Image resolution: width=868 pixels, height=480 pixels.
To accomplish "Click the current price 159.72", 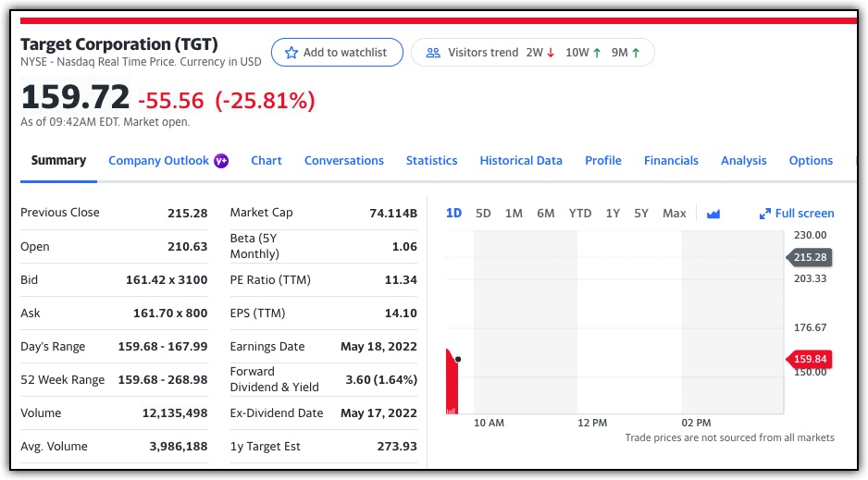I will (75, 97).
